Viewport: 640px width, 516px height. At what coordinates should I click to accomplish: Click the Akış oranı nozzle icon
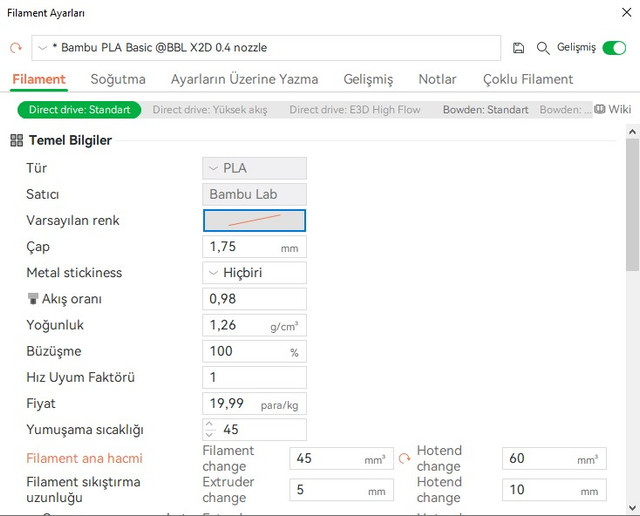coord(33,299)
